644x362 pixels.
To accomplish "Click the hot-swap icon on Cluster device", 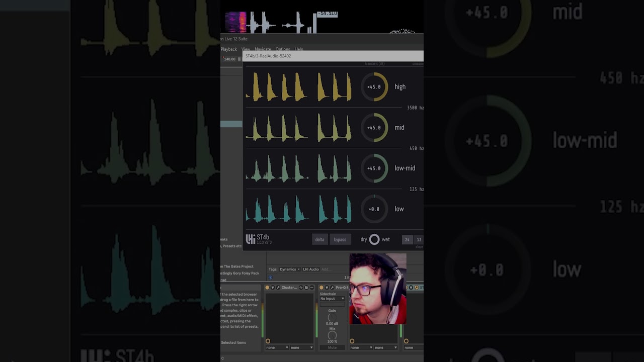I will coord(301,288).
